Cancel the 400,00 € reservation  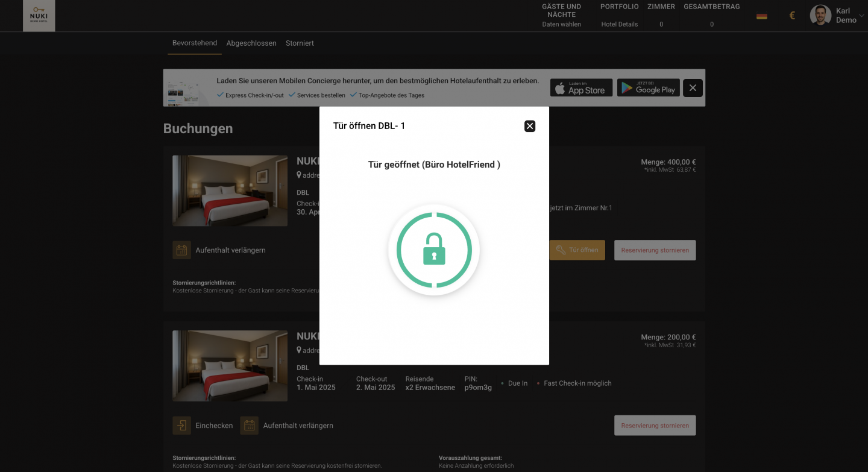[x=655, y=250]
